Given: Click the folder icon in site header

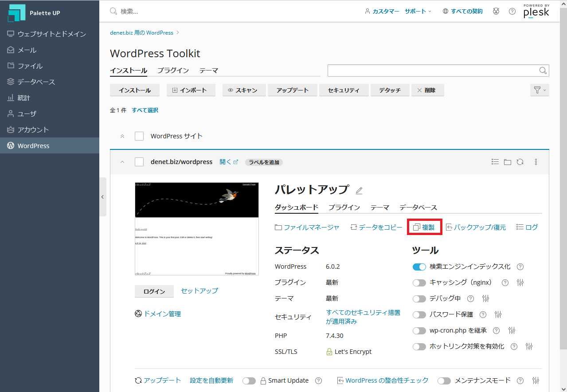Looking at the screenshot, I should [508, 162].
